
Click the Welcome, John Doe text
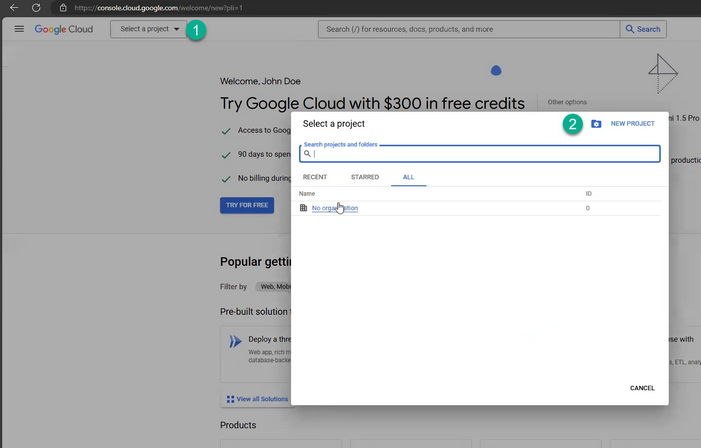(x=260, y=81)
